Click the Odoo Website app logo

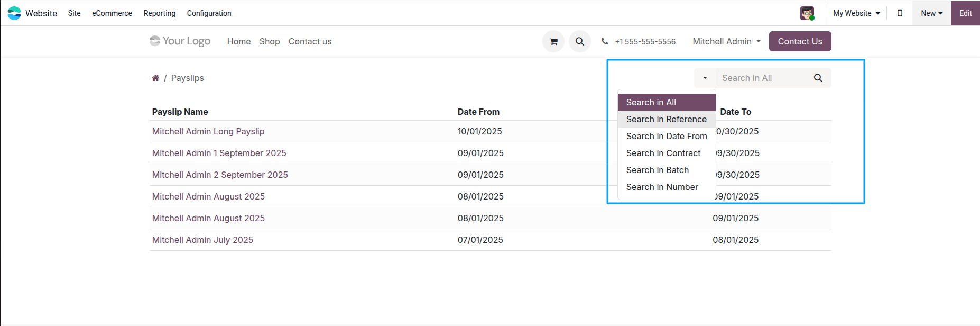(14, 13)
